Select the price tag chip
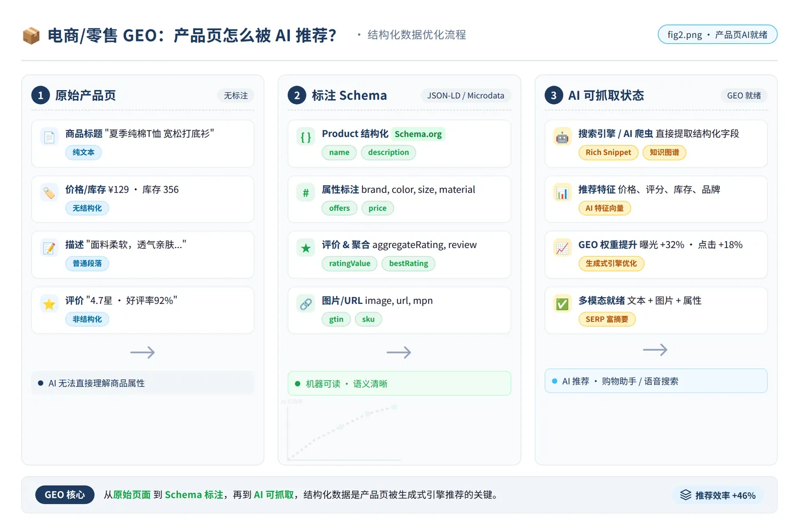This screenshot has width=799, height=532. pyautogui.click(x=377, y=208)
